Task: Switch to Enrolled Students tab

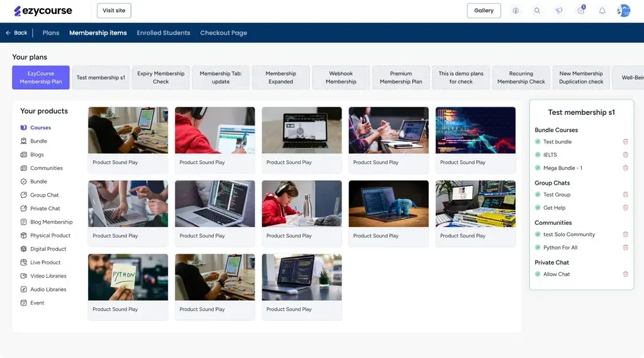Action: [164, 33]
